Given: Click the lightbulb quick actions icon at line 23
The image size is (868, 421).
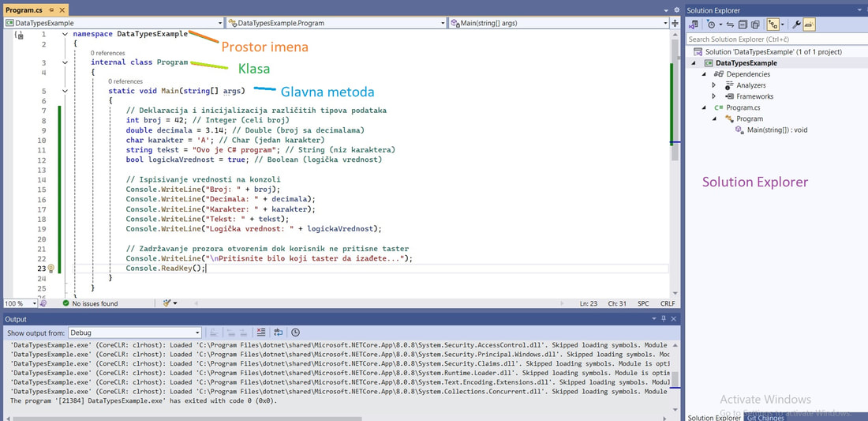Looking at the screenshot, I should (x=51, y=268).
